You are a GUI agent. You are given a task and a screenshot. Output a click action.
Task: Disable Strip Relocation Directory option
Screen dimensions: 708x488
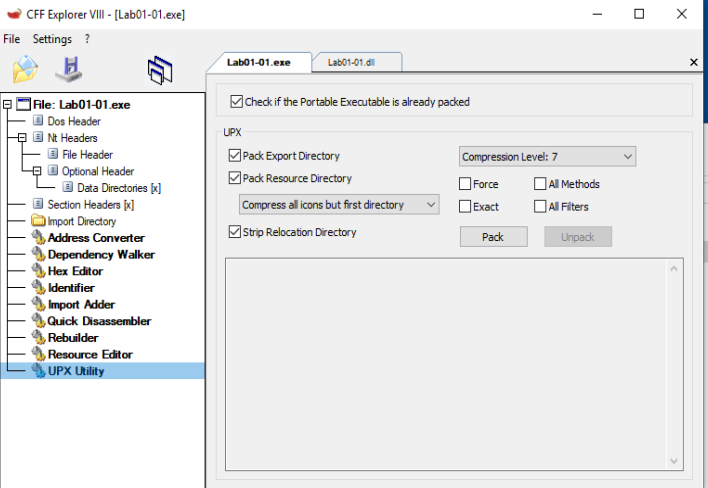[x=234, y=232]
